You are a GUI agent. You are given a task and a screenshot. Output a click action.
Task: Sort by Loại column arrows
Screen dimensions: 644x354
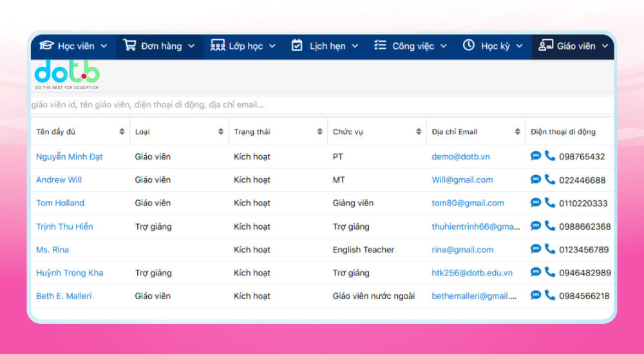(221, 131)
